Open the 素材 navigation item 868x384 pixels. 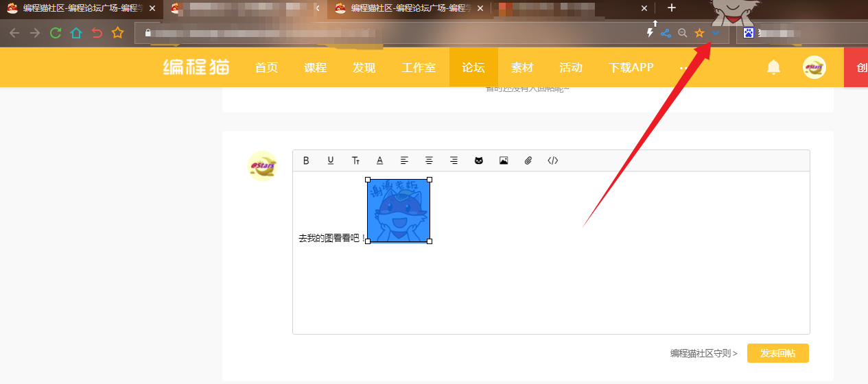click(522, 67)
